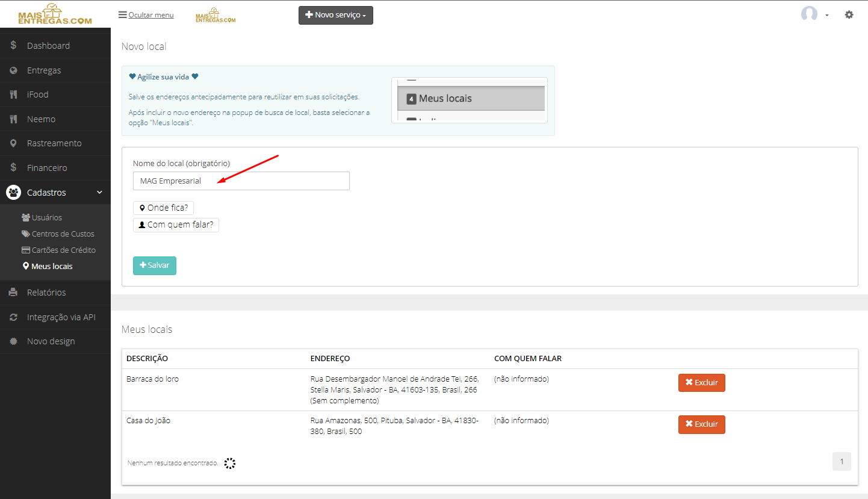Click the hamburger icon beside Ocultar menu
This screenshot has width=868, height=499.
123,14
